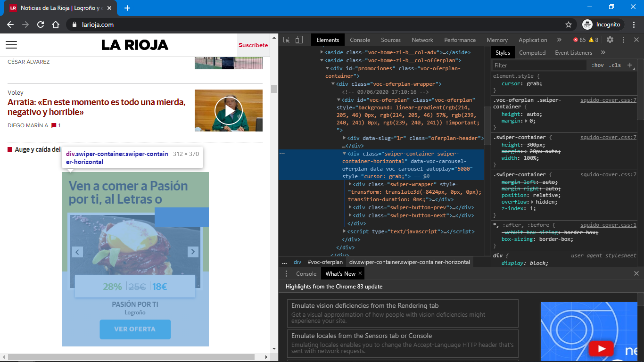Image resolution: width=644 pixels, height=362 pixels.
Task: Play the Arratia volleyball video
Action: coord(229,111)
